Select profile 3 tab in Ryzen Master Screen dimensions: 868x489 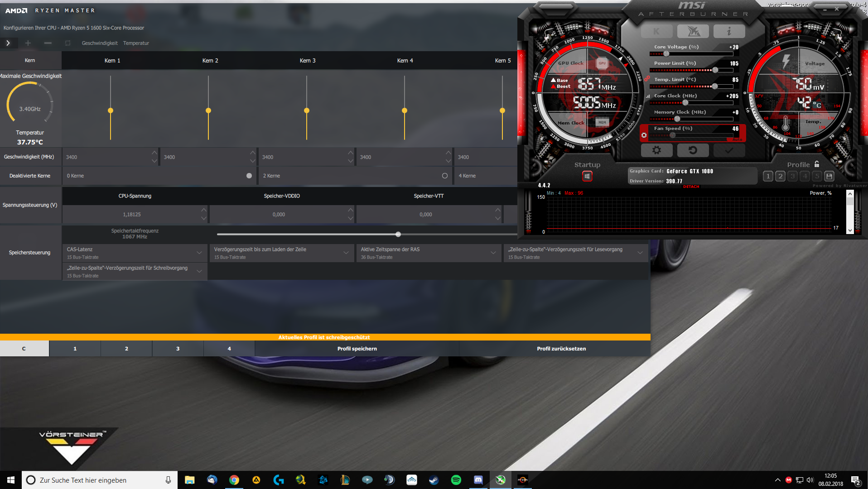coord(178,349)
